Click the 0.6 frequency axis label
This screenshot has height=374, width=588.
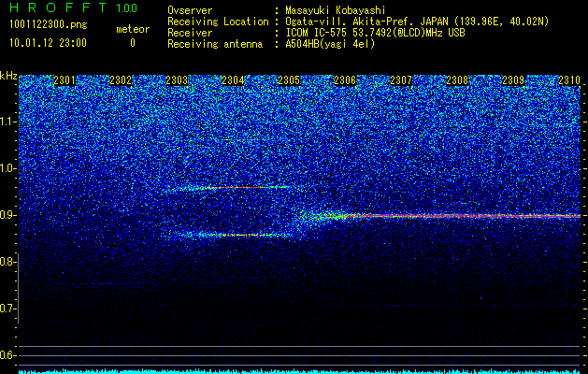tap(8, 355)
